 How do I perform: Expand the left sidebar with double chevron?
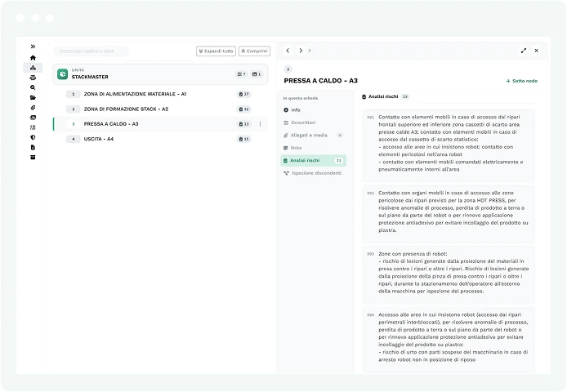click(x=33, y=47)
